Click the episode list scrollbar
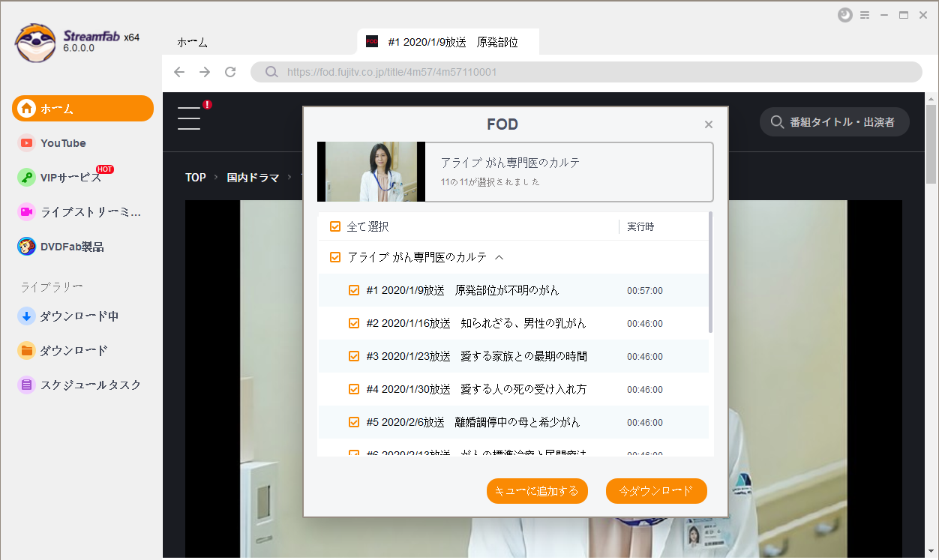 [710, 274]
